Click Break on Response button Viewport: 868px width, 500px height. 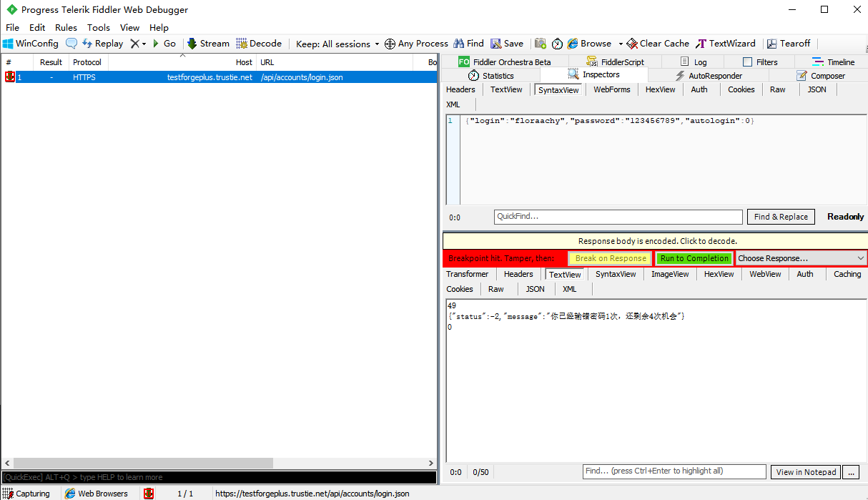pyautogui.click(x=610, y=258)
